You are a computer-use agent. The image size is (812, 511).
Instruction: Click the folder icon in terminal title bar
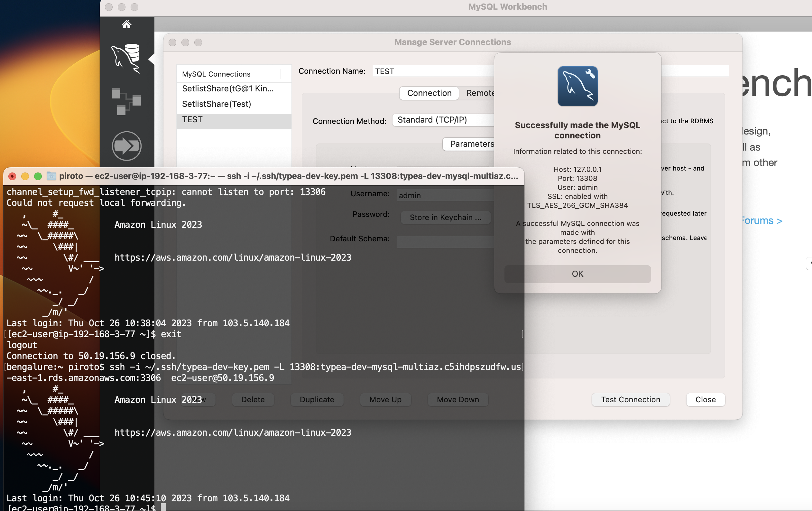point(51,176)
